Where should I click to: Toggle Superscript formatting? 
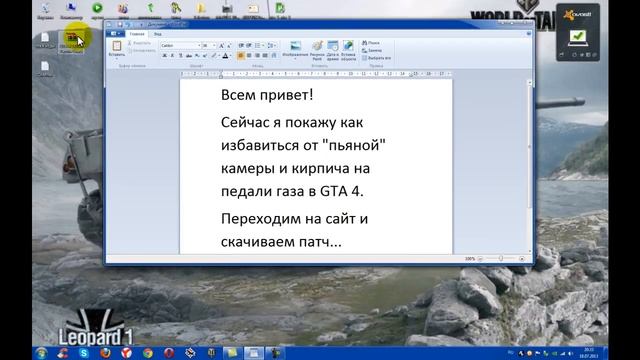(204, 56)
